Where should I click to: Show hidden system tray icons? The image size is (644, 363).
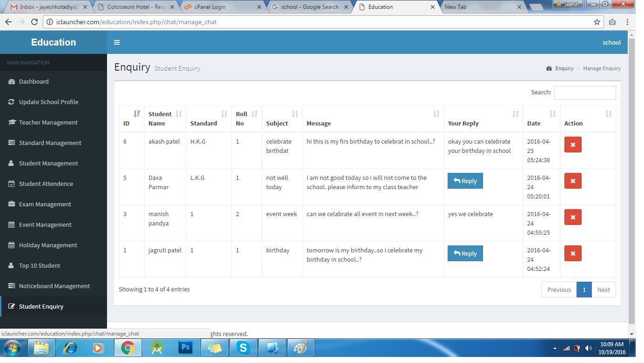tap(554, 348)
